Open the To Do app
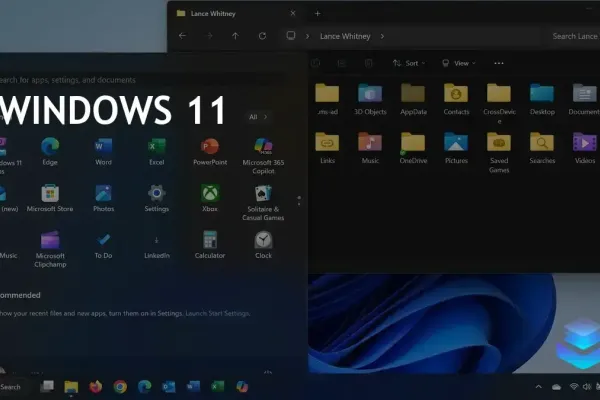The height and width of the screenshot is (400, 600). click(103, 245)
